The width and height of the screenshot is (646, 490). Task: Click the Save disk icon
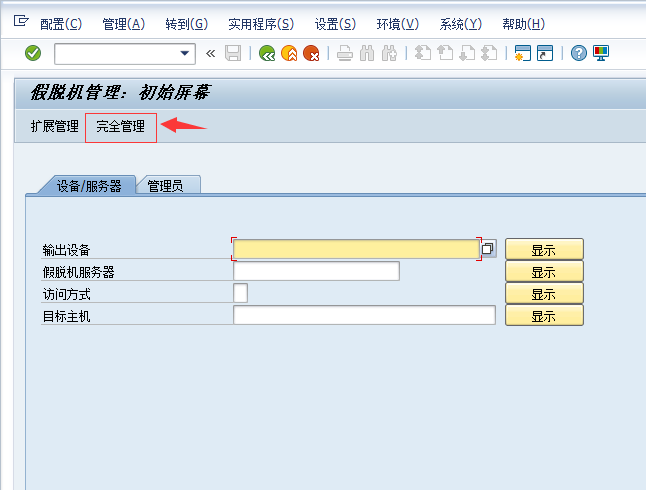[233, 54]
